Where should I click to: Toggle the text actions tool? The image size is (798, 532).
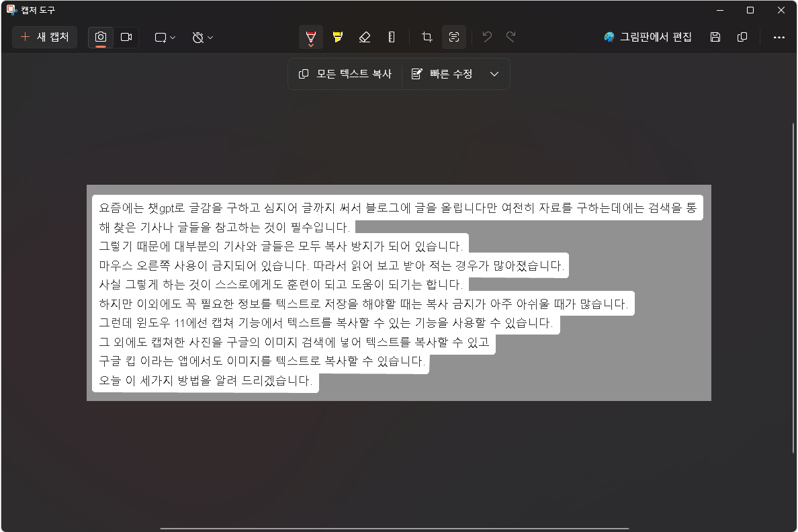(x=454, y=37)
